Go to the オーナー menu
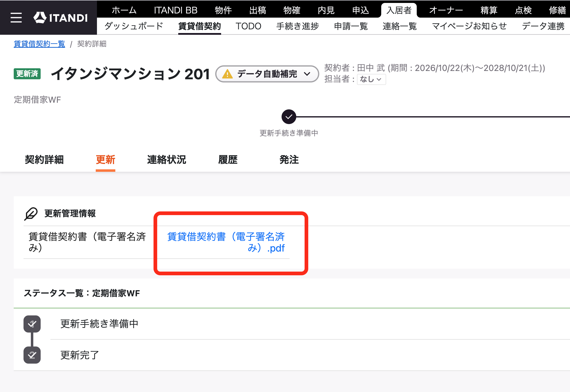 pos(446,10)
